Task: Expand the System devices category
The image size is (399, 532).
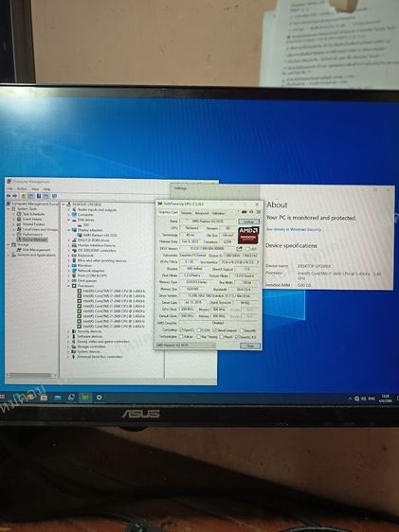Action: coord(69,351)
